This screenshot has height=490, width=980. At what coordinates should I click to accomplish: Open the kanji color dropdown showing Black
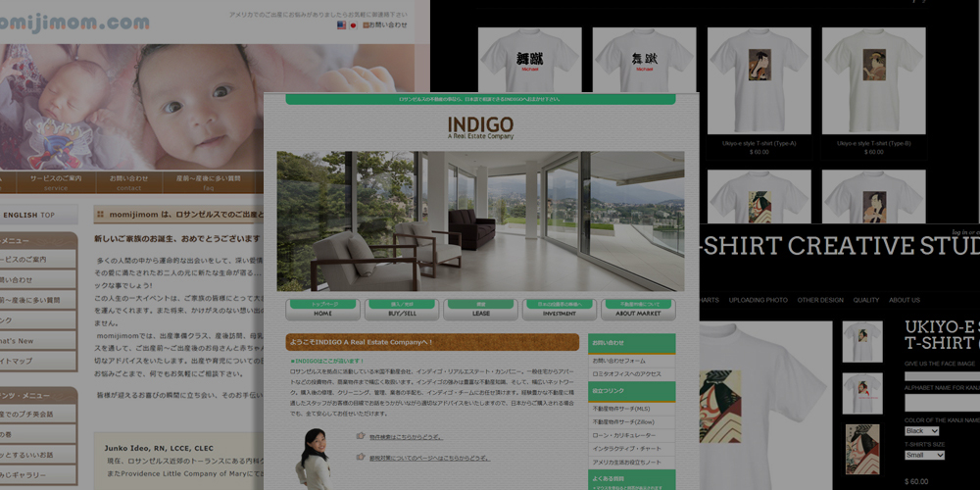point(921,431)
